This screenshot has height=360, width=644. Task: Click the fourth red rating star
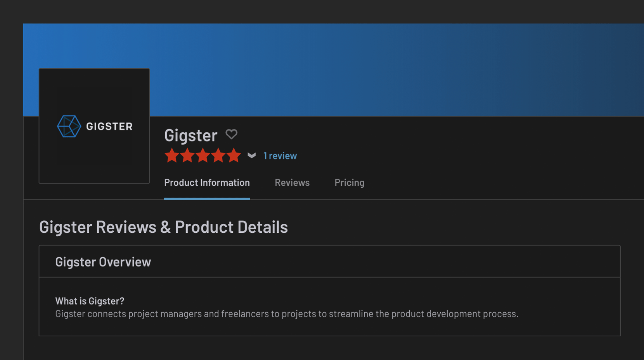click(218, 156)
